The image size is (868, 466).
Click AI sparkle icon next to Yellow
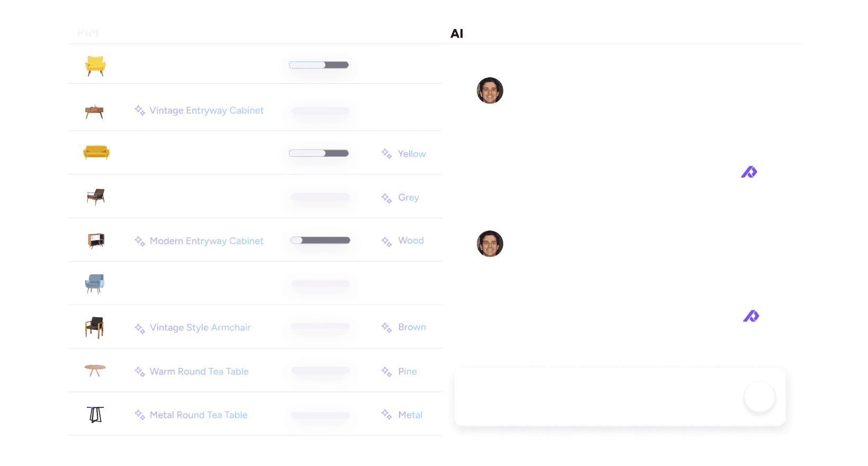(x=387, y=154)
